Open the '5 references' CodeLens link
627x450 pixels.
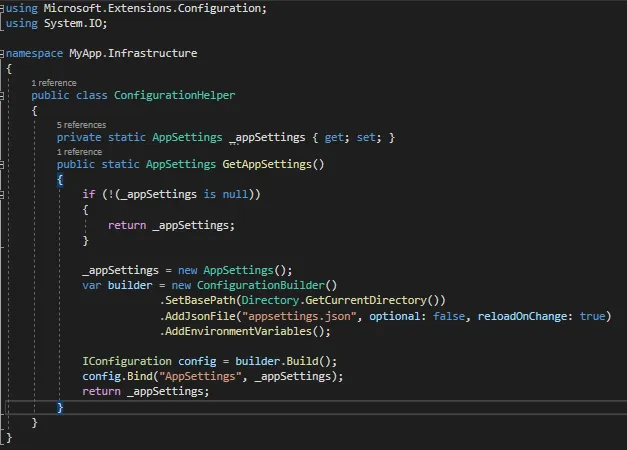click(x=81, y=125)
